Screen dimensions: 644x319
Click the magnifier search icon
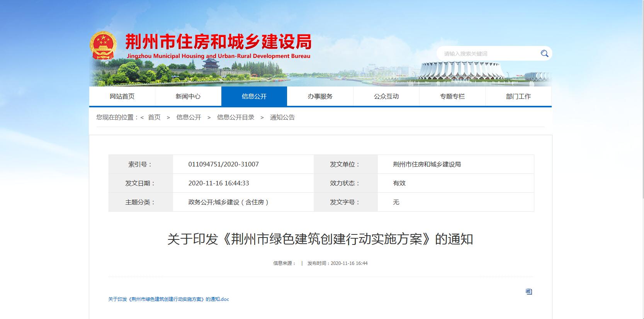tap(544, 54)
